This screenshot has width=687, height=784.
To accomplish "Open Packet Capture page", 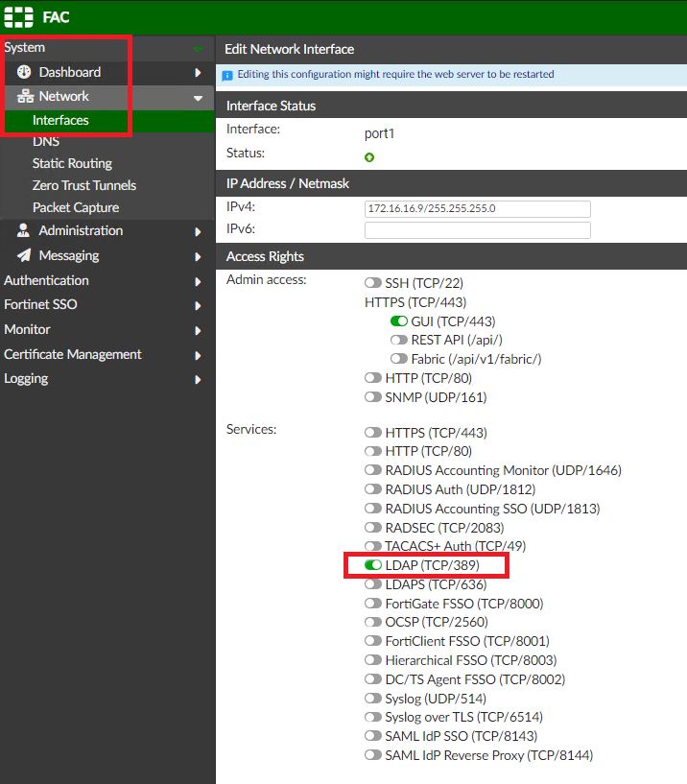I will 76,207.
